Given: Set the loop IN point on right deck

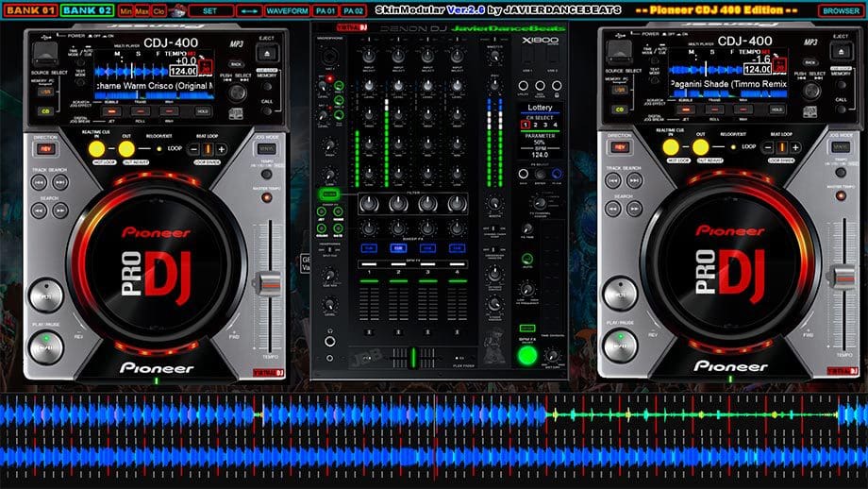Looking at the screenshot, I should [671, 147].
